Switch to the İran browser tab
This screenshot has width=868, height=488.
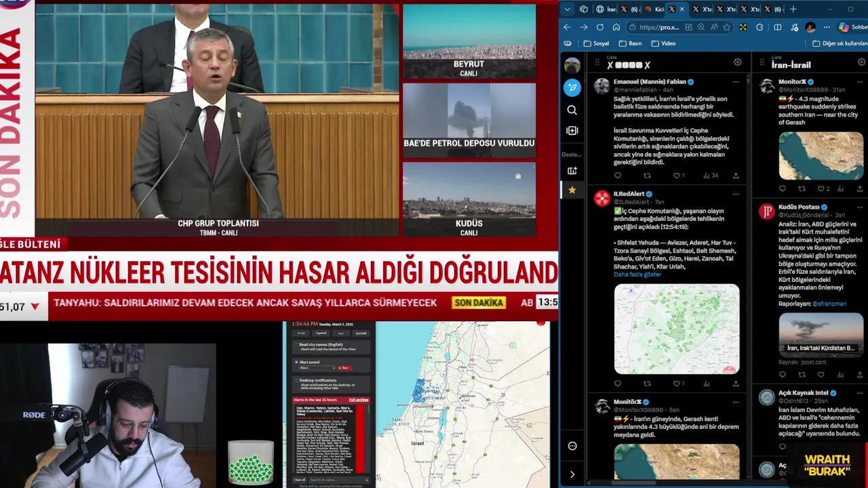click(606, 9)
